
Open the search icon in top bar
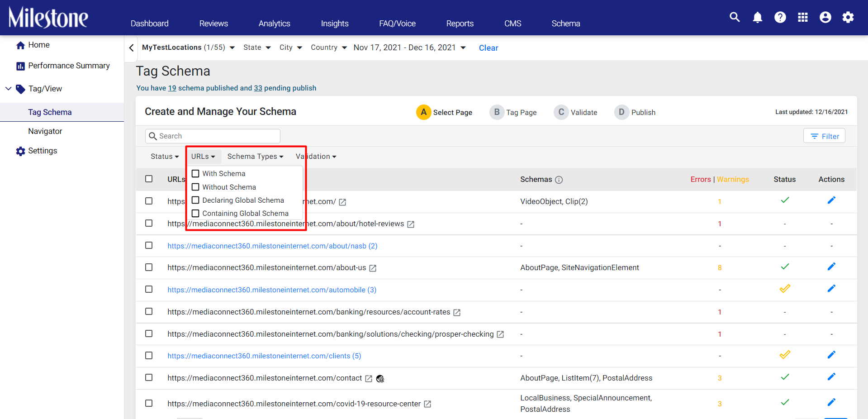735,17
